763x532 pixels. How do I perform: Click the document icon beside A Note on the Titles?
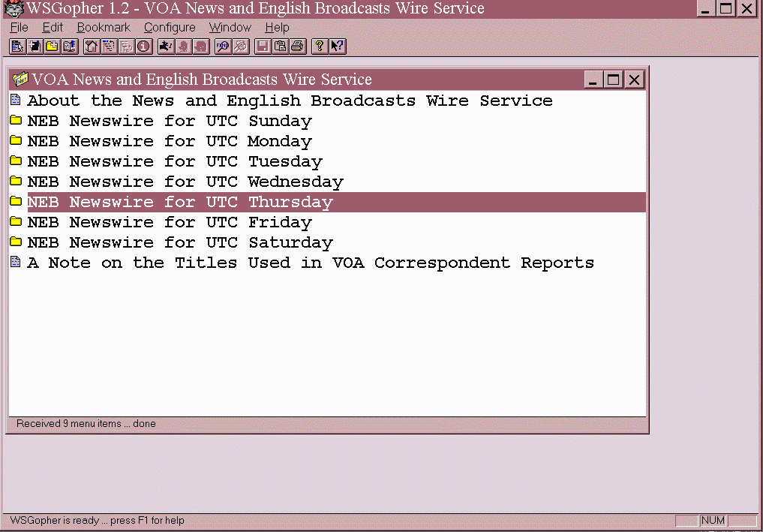16,262
